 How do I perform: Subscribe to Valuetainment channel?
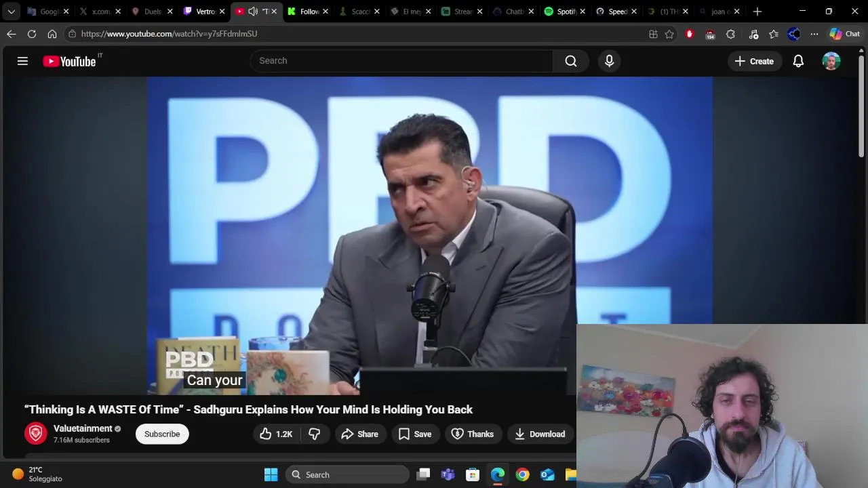pyautogui.click(x=162, y=434)
